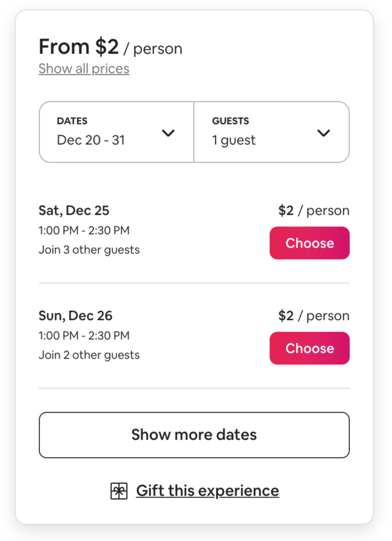Choose the Sat, Dec 25 time slot
Image resolution: width=392 pixels, height=541 pixels.
[x=309, y=243]
